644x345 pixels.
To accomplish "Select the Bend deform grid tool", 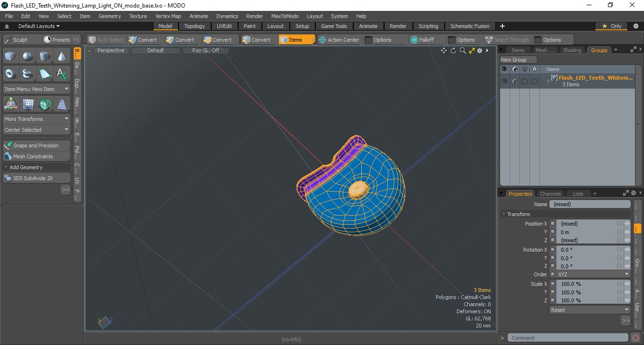I will [x=28, y=104].
